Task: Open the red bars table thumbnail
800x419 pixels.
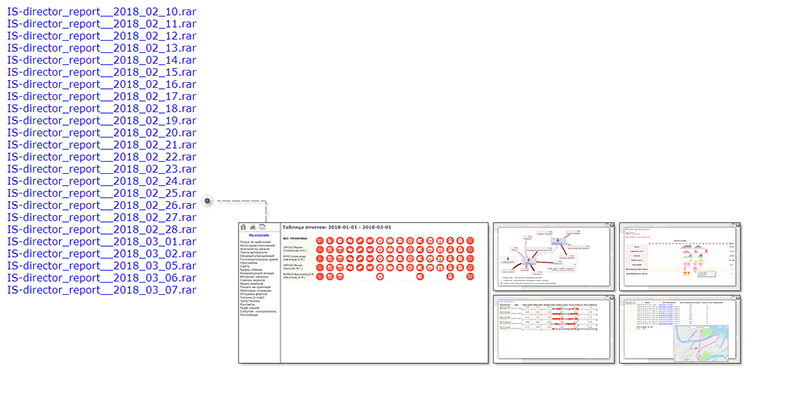Action: click(x=552, y=328)
